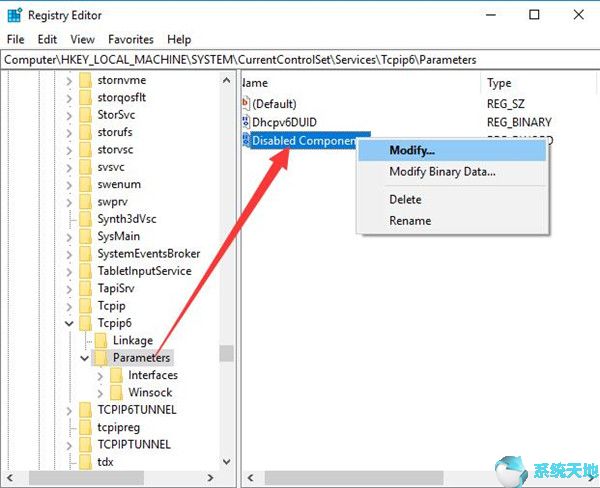
Task: Click the Parameters folder icon in tree
Action: coord(101,357)
